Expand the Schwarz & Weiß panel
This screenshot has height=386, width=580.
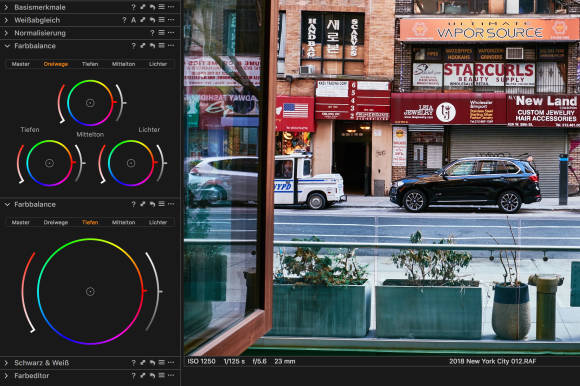(6, 363)
